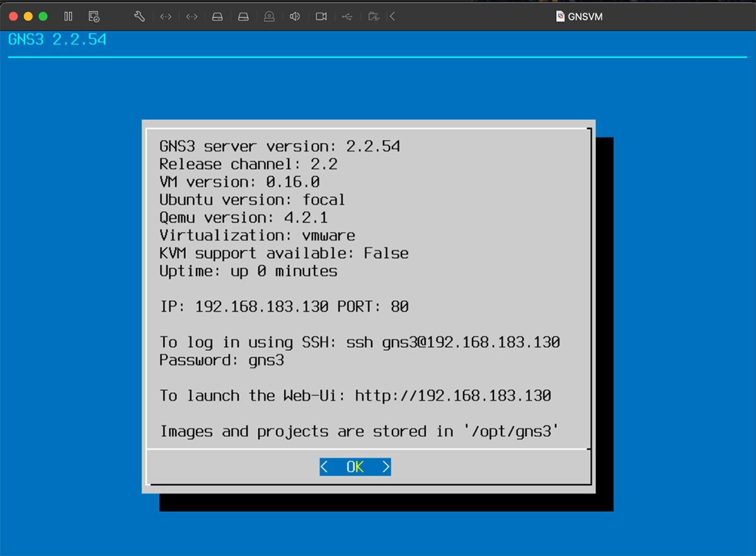Viewport: 756px width, 556px height.
Task: Toggle the sound card speaker icon
Action: point(295,16)
